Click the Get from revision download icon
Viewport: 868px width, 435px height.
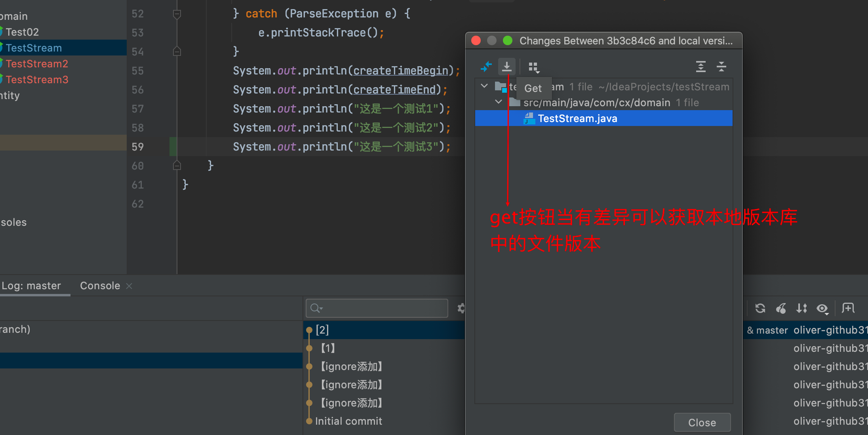(506, 67)
